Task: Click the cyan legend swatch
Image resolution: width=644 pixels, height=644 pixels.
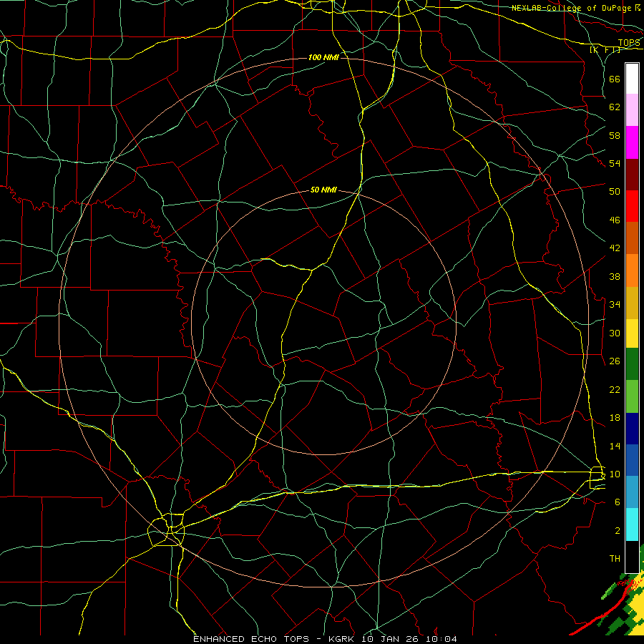Action: [x=632, y=525]
